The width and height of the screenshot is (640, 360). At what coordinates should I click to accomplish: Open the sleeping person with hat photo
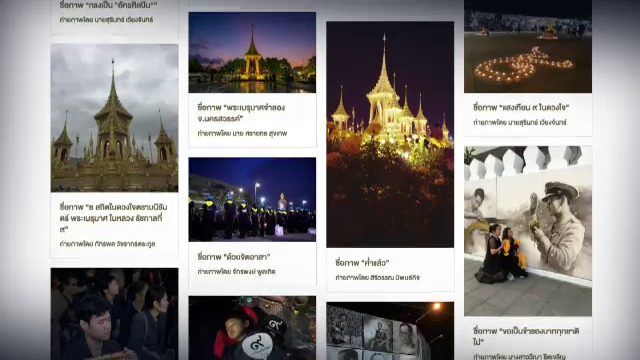coord(252,328)
